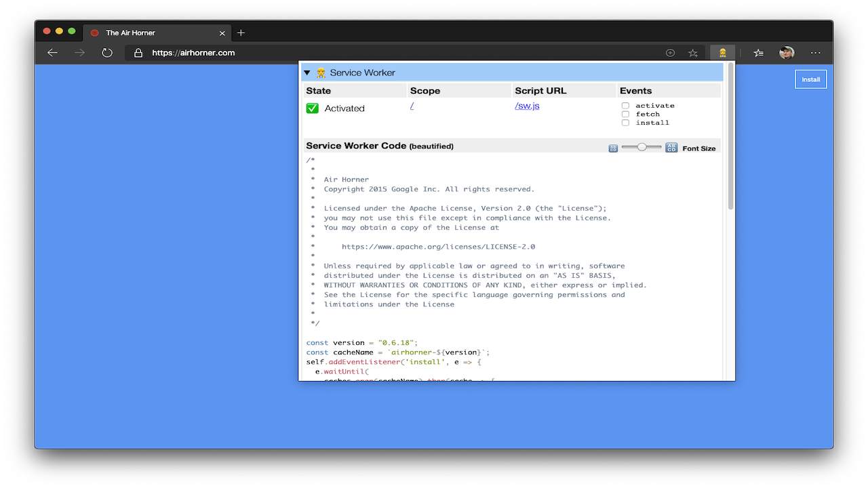Enable the activate event checkbox
The width and height of the screenshot is (868, 488).
click(625, 106)
